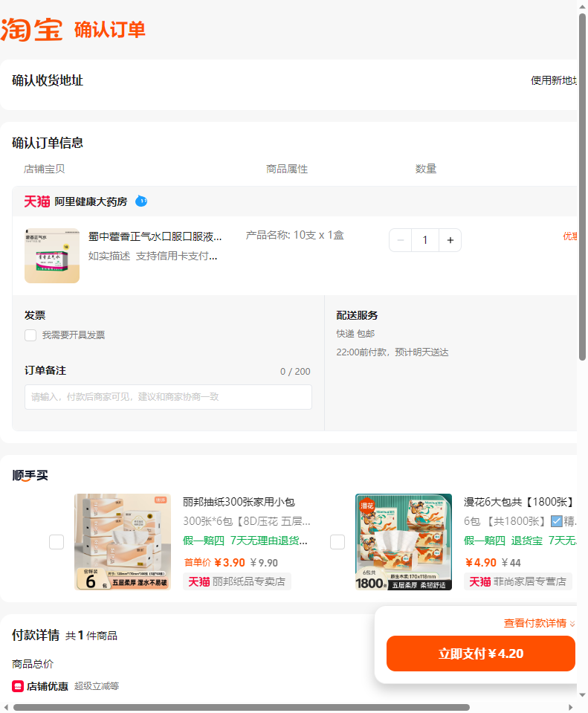
Task: Click the scroll right arrow
Action: 571,708
